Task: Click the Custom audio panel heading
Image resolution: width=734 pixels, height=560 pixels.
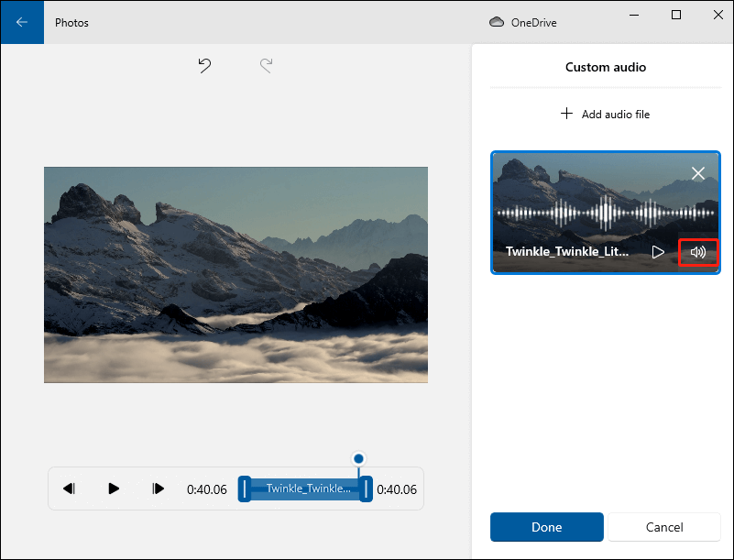Action: 605,67
